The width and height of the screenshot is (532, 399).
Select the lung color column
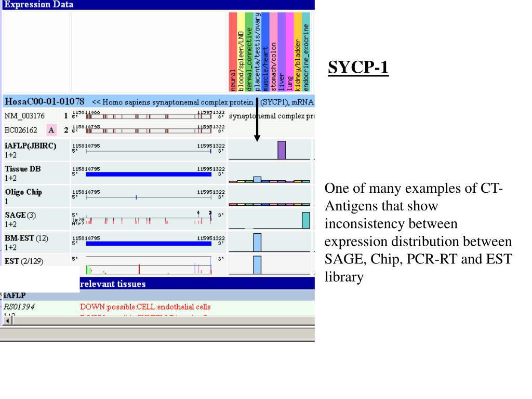pyautogui.click(x=290, y=52)
